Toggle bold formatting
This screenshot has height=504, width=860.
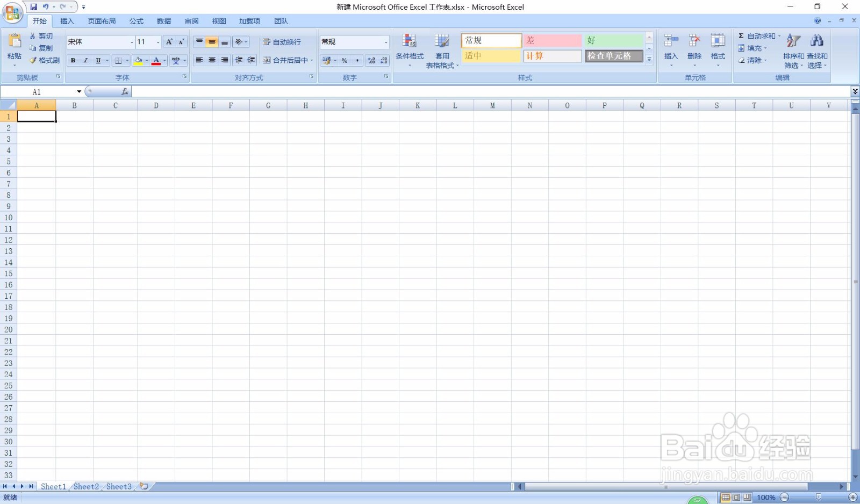73,60
